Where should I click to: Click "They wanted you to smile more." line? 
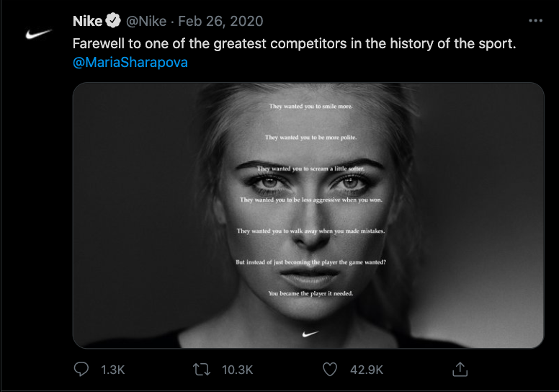pyautogui.click(x=311, y=107)
